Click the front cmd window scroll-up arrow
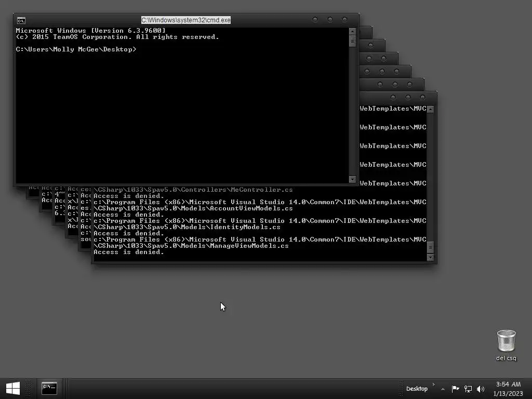Image resolution: width=532 pixels, height=399 pixels. click(x=352, y=31)
